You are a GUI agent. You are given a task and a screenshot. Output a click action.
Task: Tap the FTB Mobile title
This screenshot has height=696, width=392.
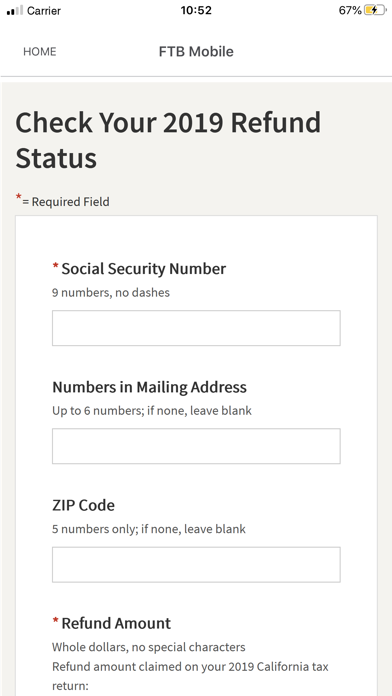click(x=196, y=51)
